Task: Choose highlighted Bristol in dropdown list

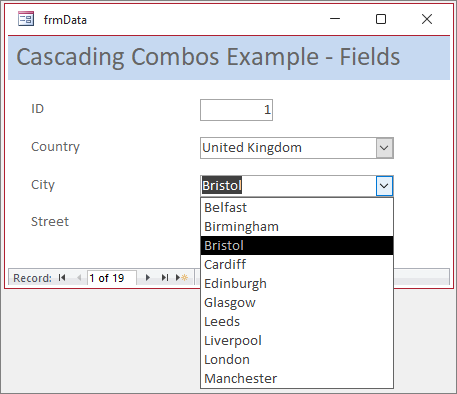Action: tap(297, 246)
